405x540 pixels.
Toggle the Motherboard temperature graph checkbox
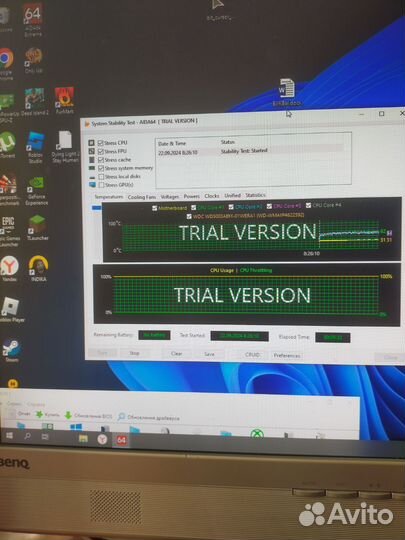tap(155, 208)
